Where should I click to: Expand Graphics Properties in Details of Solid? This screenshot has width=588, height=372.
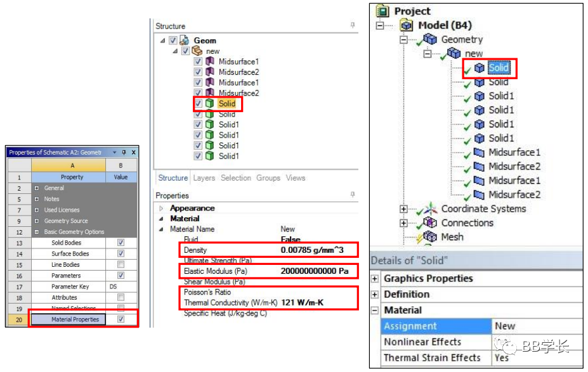click(375, 278)
